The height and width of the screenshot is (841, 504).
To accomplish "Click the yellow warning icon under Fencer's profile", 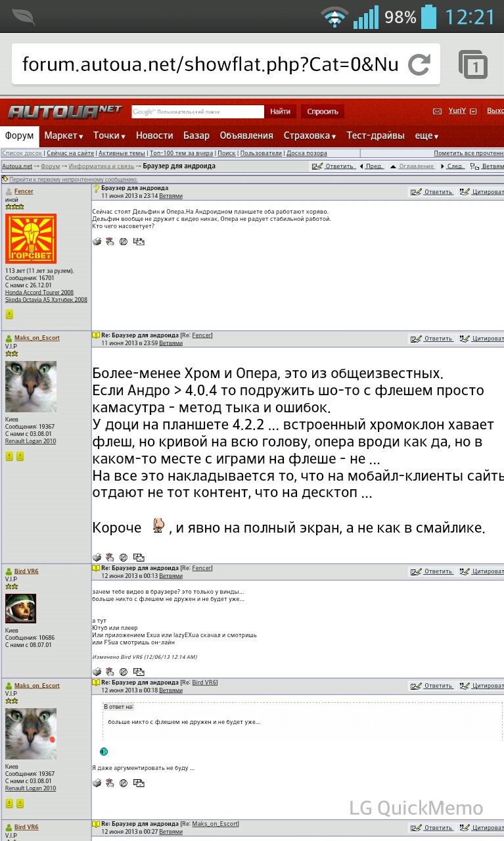I will point(9,314).
